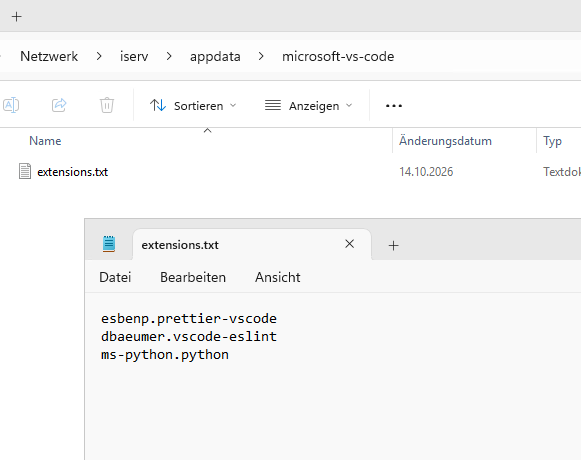581x460 pixels.
Task: Click the esbenp.prettier-vscode line
Action: [x=189, y=319]
